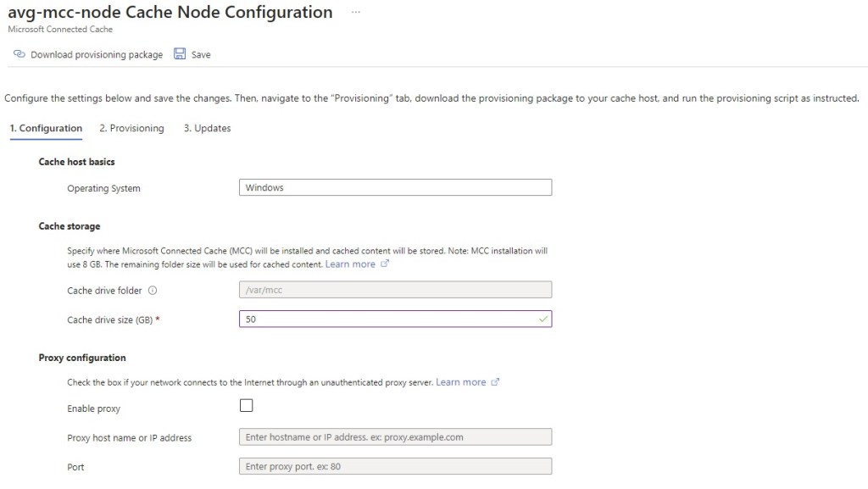Image resolution: width=868 pixels, height=489 pixels.
Task: Open the Learn more link under Cache storage
Action: coord(350,264)
